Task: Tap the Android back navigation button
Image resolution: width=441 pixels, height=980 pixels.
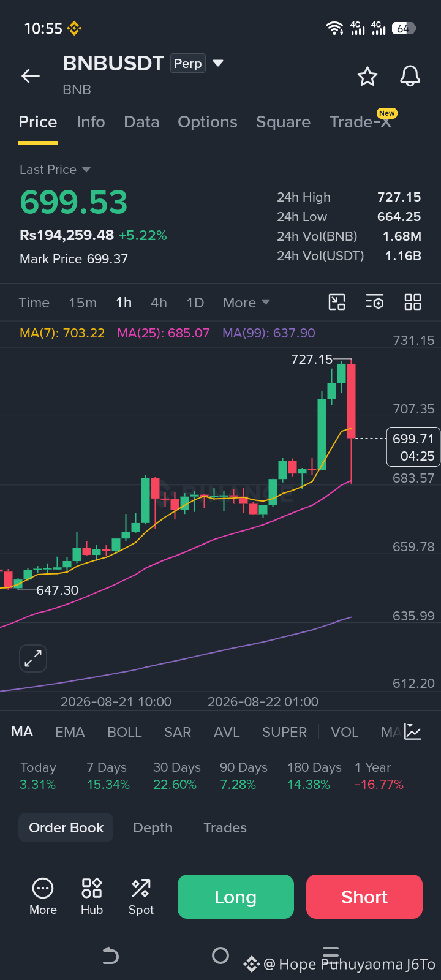Action: pos(110,956)
